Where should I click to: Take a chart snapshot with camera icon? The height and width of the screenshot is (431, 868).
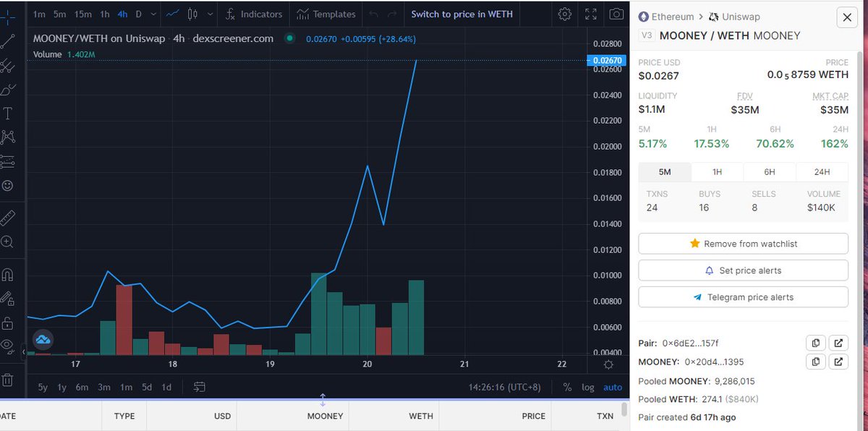(x=616, y=14)
